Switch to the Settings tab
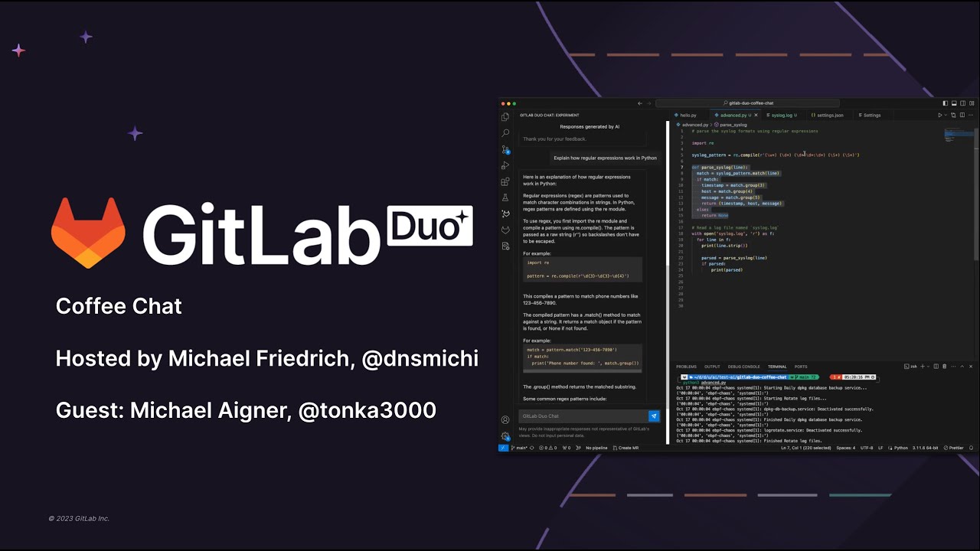 point(871,115)
